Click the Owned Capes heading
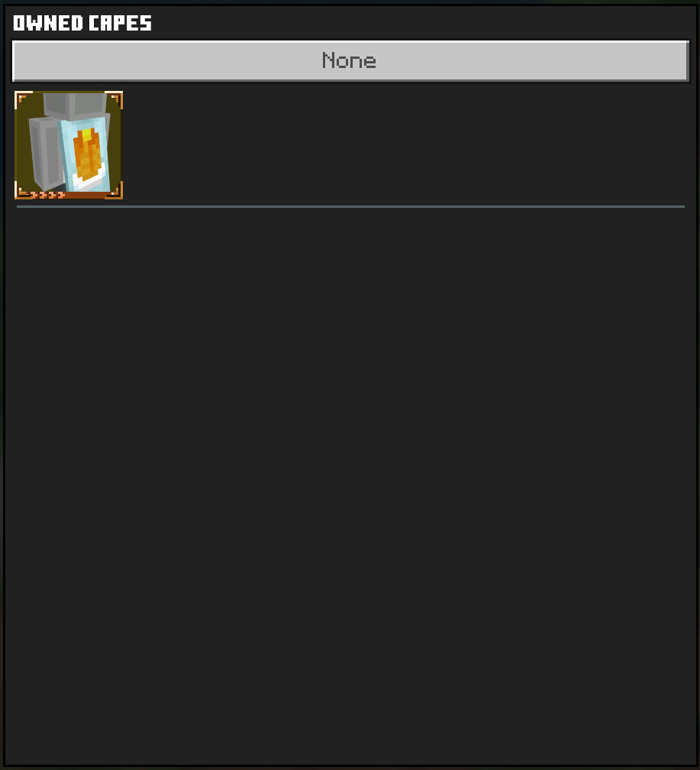Screen dimensions: 700x770 click(x=82, y=23)
